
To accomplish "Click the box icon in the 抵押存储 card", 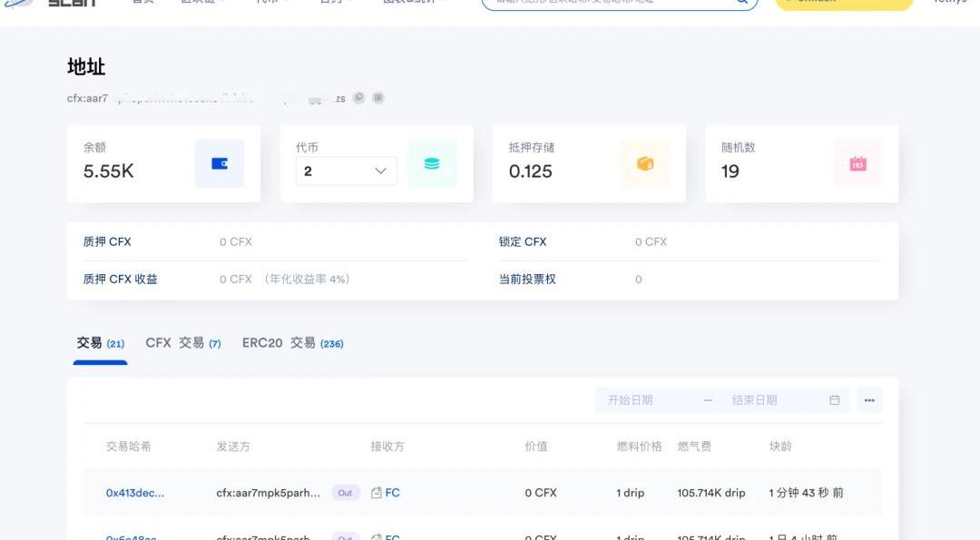I will pos(645,163).
